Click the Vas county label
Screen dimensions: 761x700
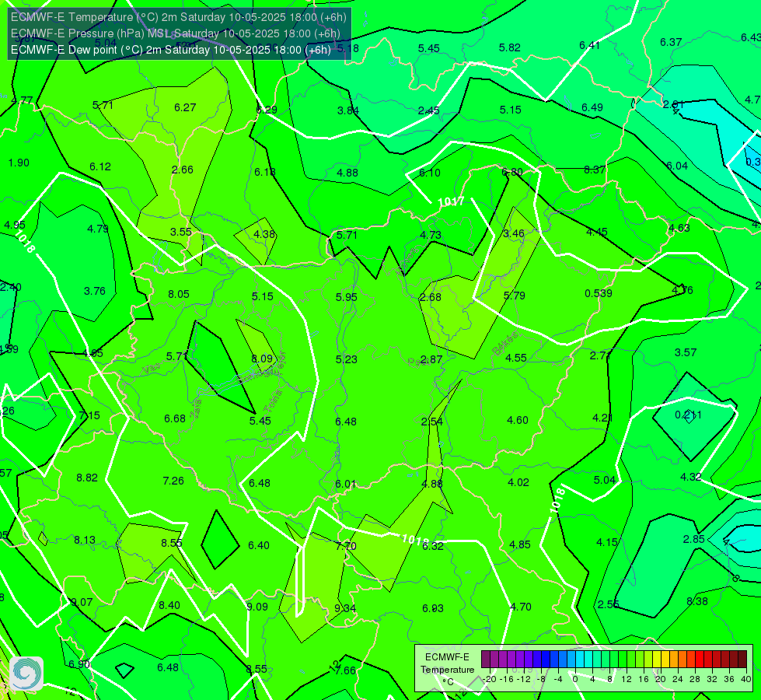152,369
